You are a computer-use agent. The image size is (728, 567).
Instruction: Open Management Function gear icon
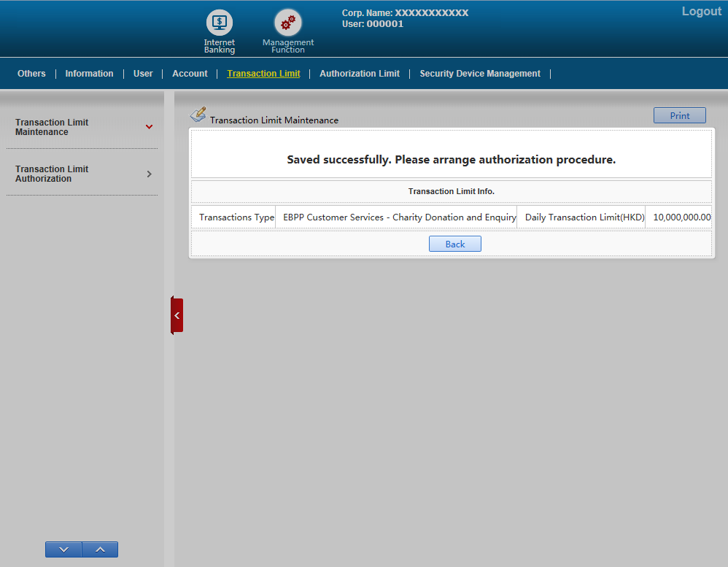[287, 23]
